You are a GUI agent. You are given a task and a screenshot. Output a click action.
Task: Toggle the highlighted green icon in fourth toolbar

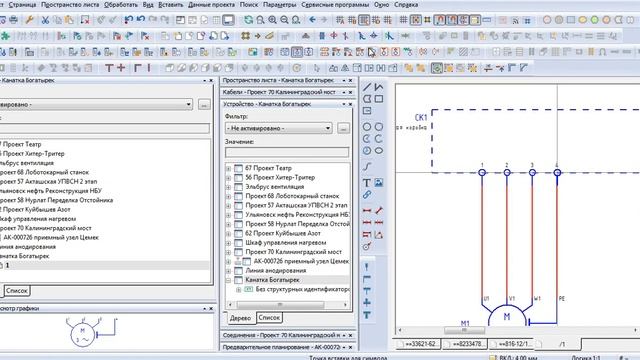click(x=437, y=68)
